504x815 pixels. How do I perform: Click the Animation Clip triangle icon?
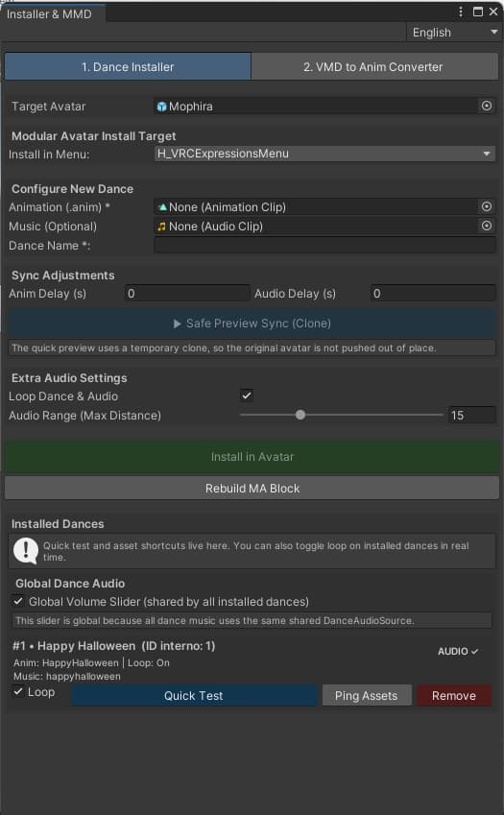click(162, 206)
